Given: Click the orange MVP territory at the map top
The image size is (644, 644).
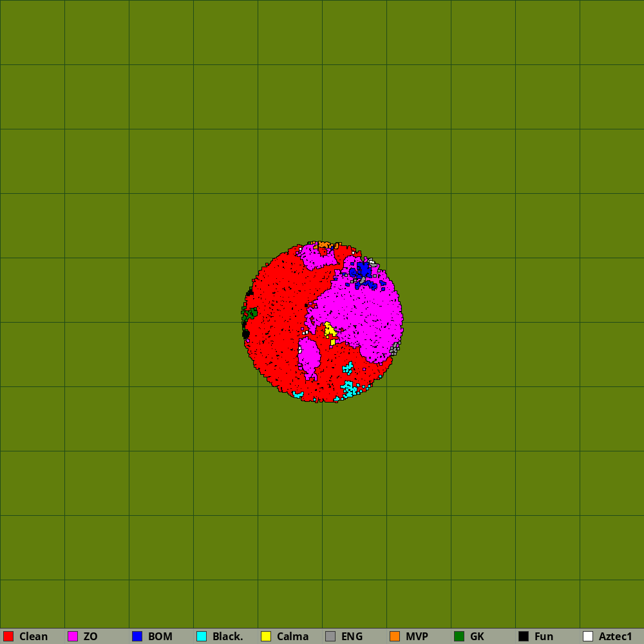Looking at the screenshot, I should (x=324, y=245).
